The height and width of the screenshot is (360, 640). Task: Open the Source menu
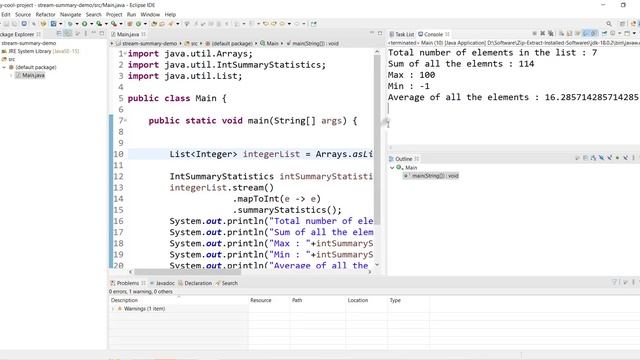[x=23, y=14]
